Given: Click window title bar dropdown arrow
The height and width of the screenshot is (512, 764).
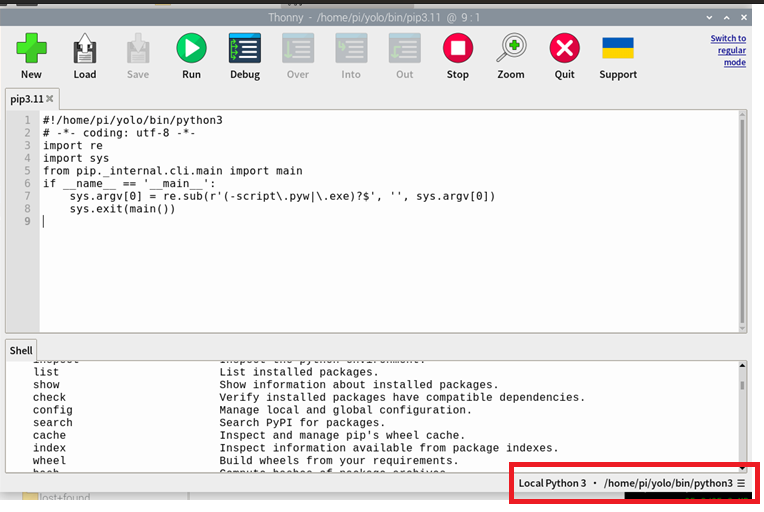Looking at the screenshot, I should (x=709, y=18).
